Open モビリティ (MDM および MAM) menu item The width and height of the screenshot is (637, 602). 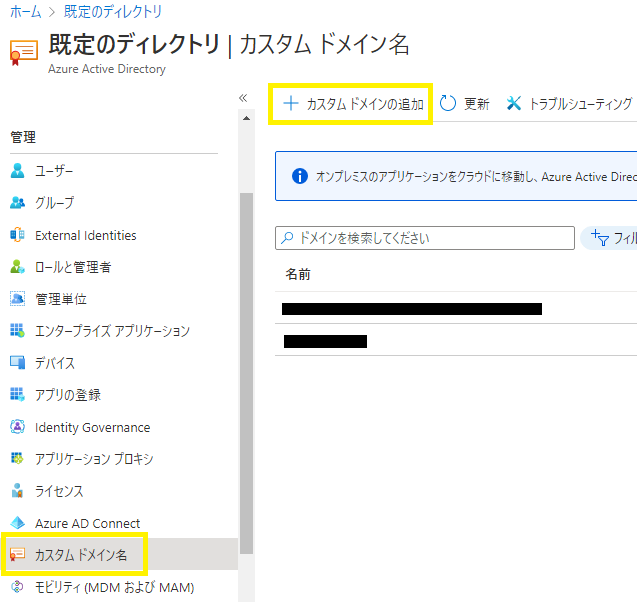pyautogui.click(x=114, y=586)
